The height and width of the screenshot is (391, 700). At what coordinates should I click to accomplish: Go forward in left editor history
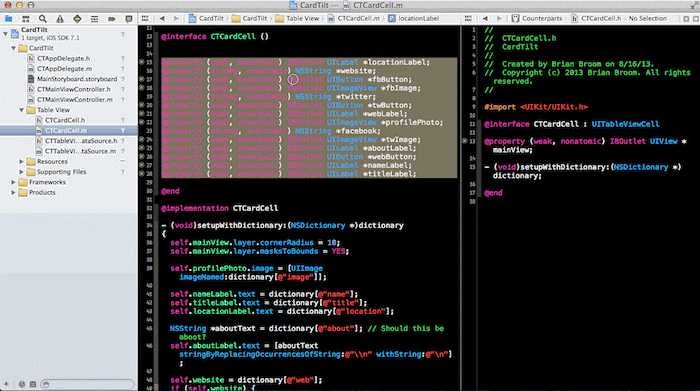click(x=176, y=18)
